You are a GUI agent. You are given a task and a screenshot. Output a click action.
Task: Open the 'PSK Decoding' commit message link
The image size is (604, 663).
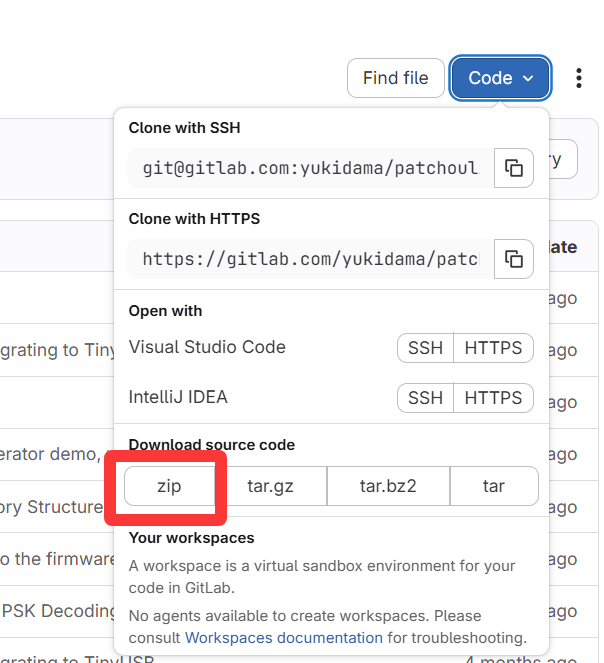[50, 609]
